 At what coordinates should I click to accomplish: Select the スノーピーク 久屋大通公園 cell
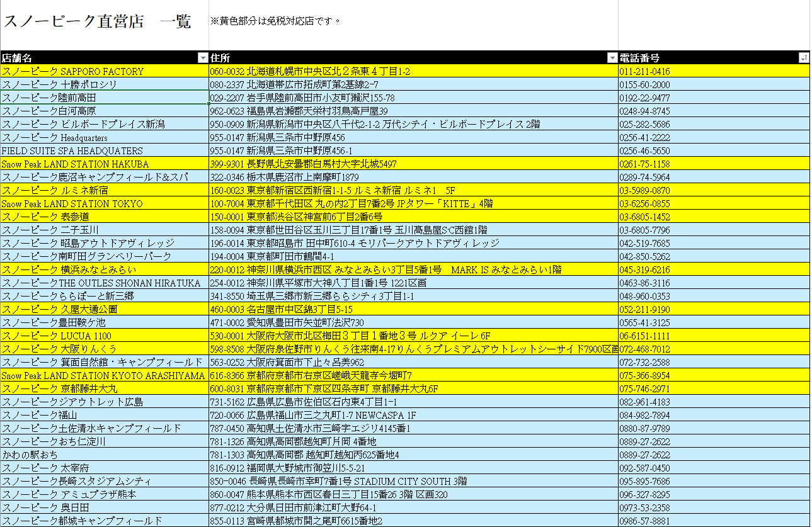pyautogui.click(x=105, y=310)
